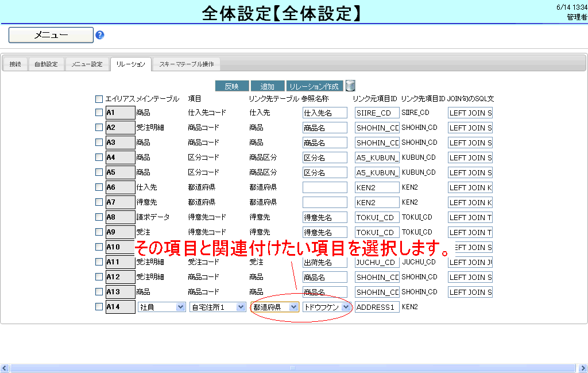Image resolution: width=588 pixels, height=373 pixels.
Task: Expand the 自宅住所1 item dropdown
Action: point(218,307)
